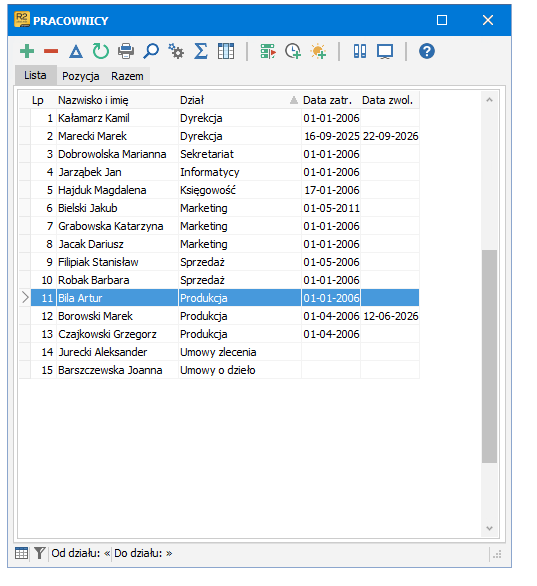Refresh the list with the green circular arrow
Screen dimensions: 537x586
click(101, 51)
